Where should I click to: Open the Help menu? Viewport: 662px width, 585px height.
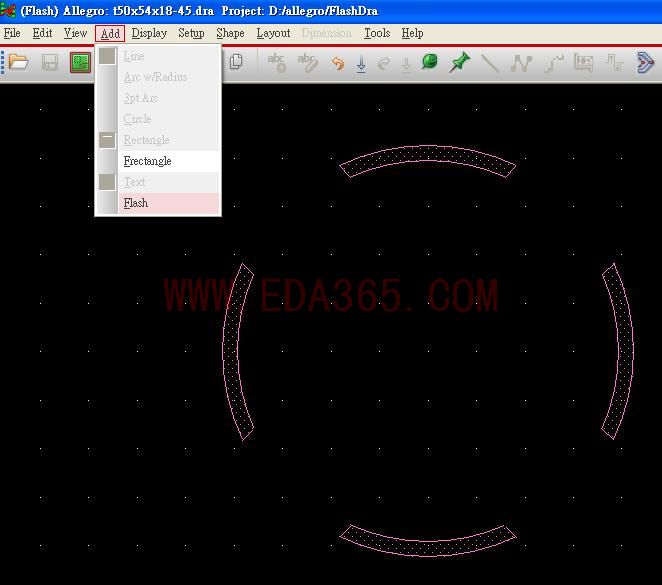click(x=412, y=33)
